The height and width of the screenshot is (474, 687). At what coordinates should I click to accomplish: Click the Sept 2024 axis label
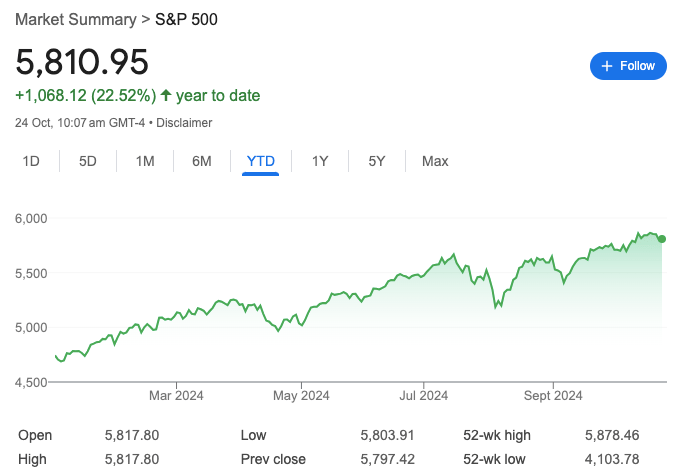point(553,396)
